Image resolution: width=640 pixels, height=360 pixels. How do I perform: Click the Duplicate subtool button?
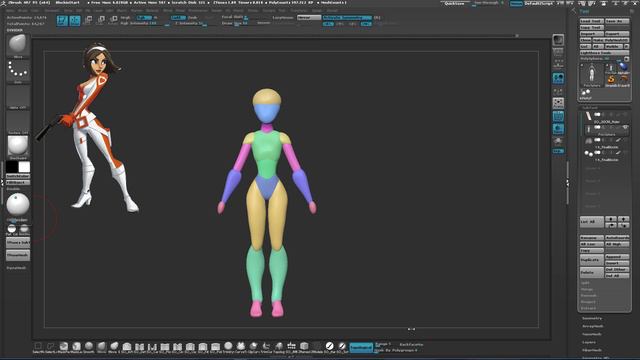coord(591,260)
